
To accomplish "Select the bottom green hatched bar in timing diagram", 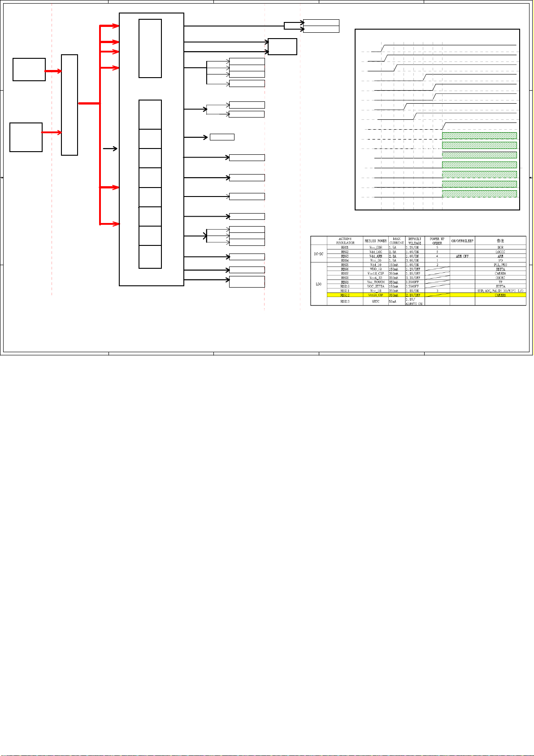I will [x=479, y=194].
